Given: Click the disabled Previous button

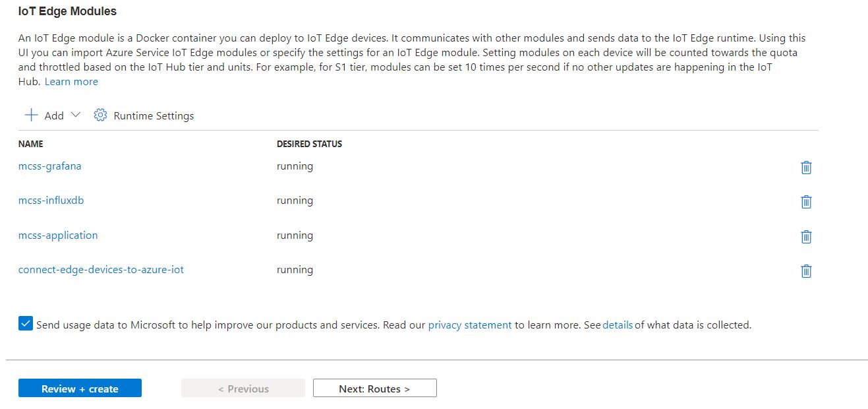Looking at the screenshot, I should click(243, 389).
